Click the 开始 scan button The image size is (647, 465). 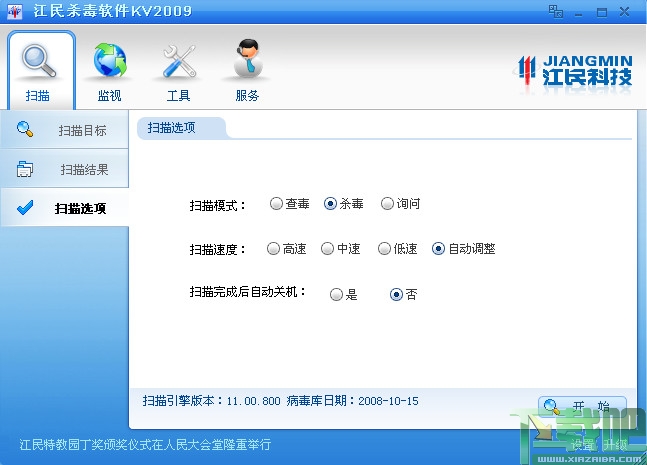(x=582, y=406)
